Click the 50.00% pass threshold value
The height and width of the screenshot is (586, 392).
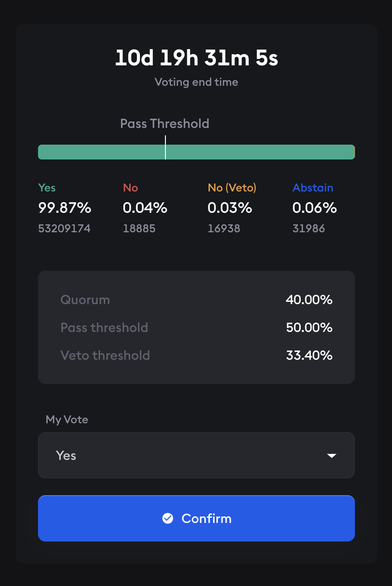pos(309,328)
